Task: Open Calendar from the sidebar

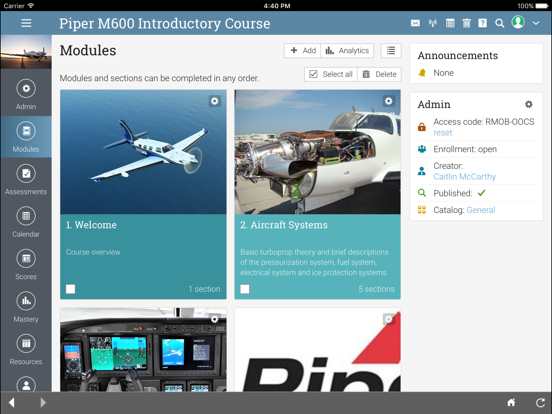Action: tap(26, 222)
